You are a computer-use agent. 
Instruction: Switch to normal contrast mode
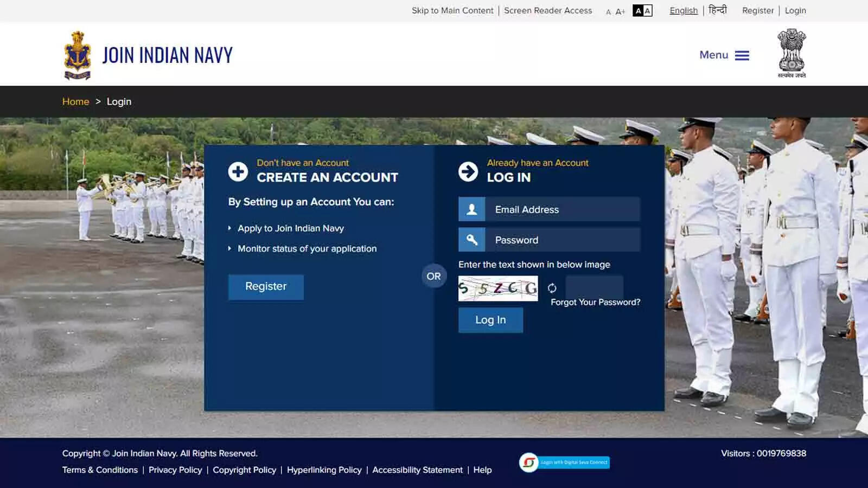click(x=647, y=10)
